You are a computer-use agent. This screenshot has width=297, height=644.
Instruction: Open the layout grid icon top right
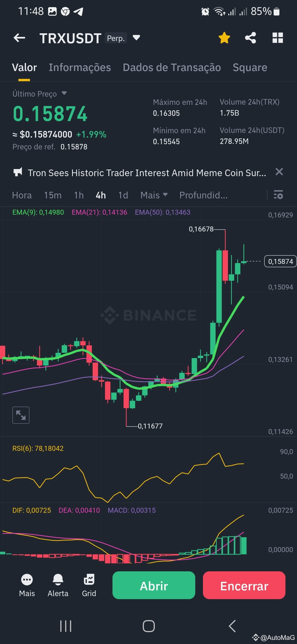tap(277, 38)
